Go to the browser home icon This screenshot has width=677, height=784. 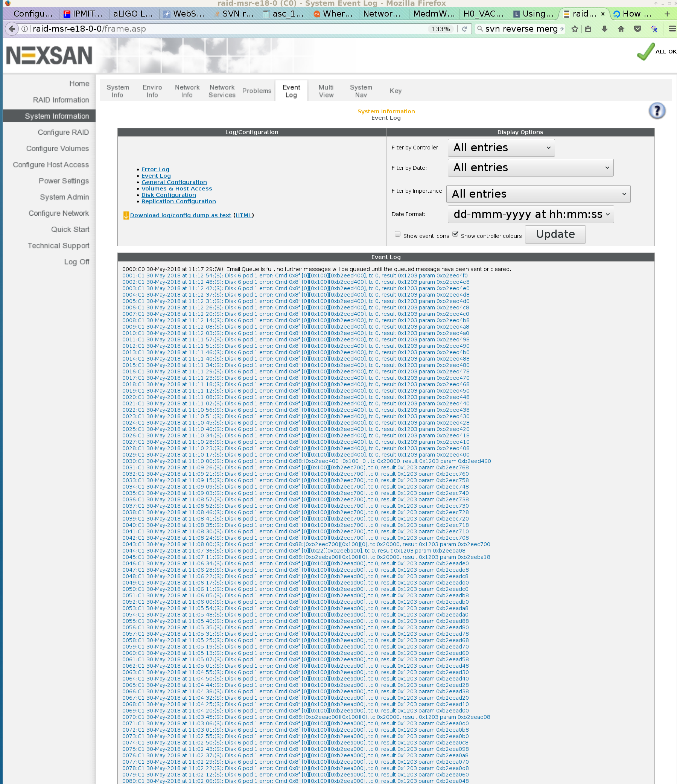[621, 29]
